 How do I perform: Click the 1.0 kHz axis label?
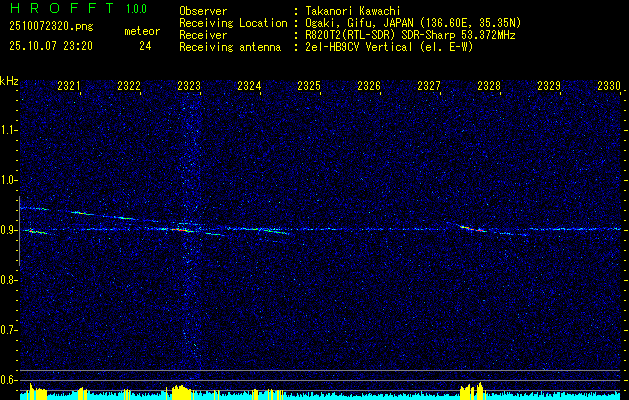9,181
